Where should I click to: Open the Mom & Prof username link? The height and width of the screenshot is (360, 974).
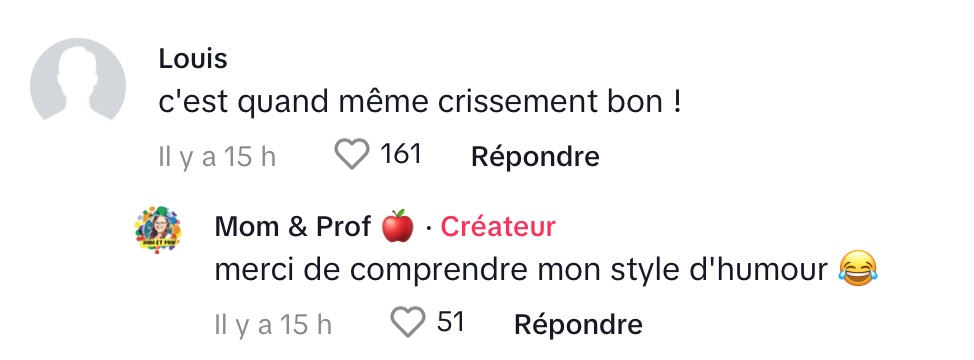pyautogui.click(x=293, y=227)
